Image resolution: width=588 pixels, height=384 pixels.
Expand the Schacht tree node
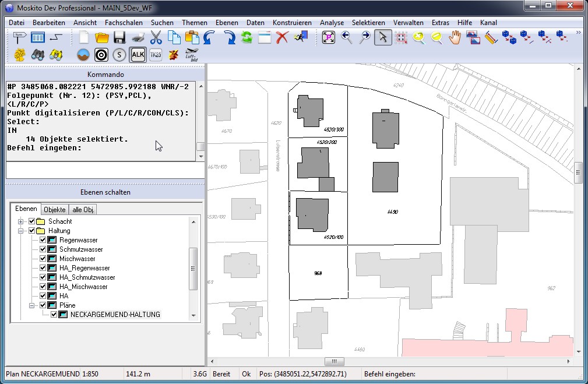coord(21,221)
